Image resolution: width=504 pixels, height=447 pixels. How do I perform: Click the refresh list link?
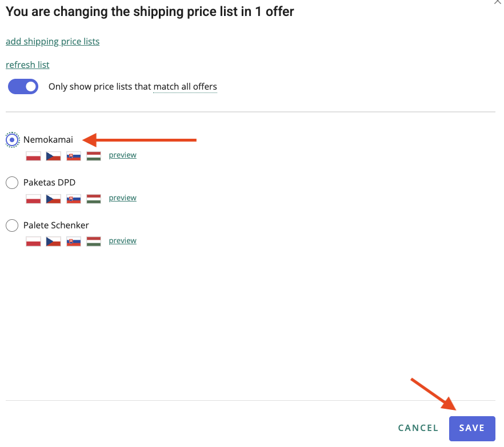27,65
